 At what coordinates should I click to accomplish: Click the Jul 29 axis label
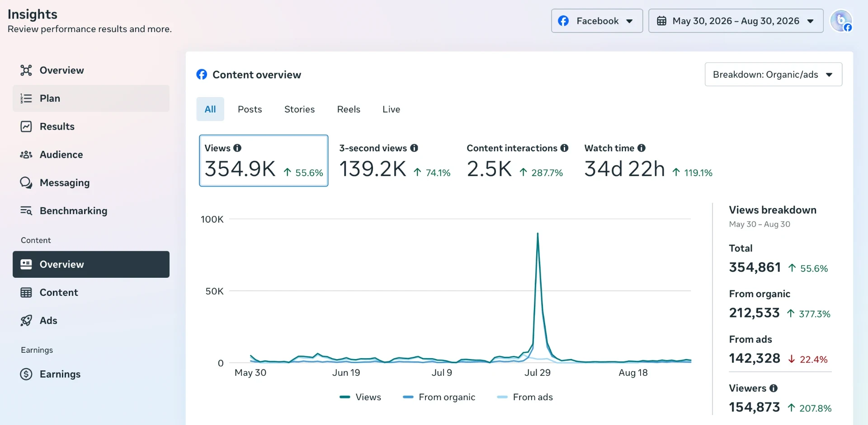click(538, 373)
